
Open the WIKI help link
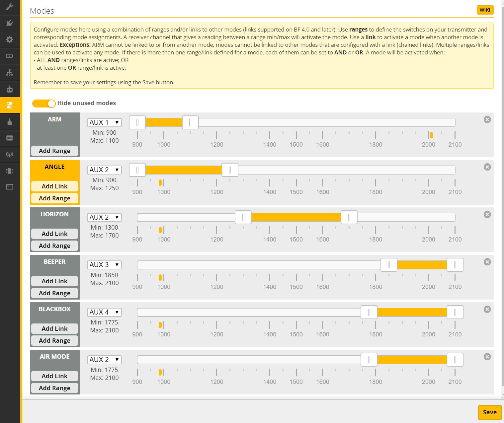[x=485, y=10]
